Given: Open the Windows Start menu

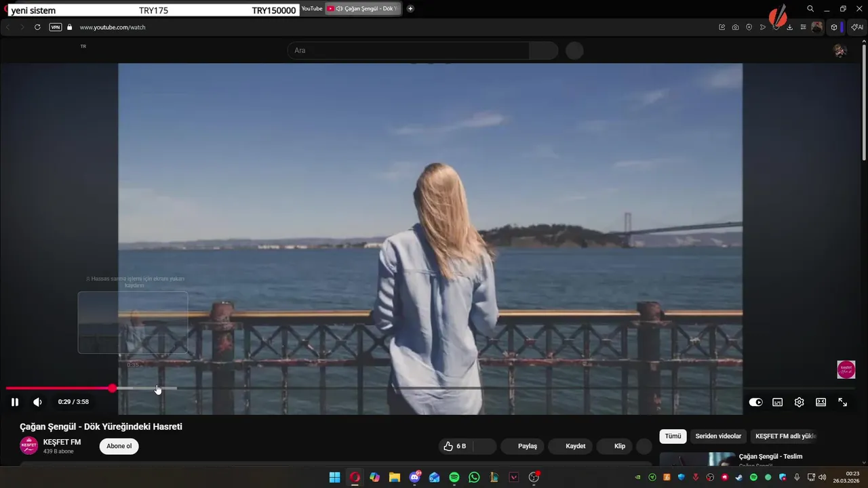Looking at the screenshot, I should (x=335, y=477).
